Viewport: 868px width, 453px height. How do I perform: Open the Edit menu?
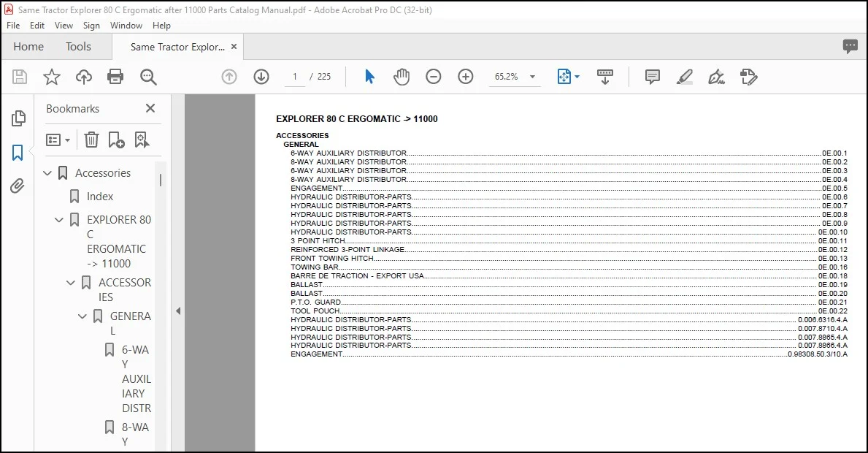pyautogui.click(x=37, y=26)
